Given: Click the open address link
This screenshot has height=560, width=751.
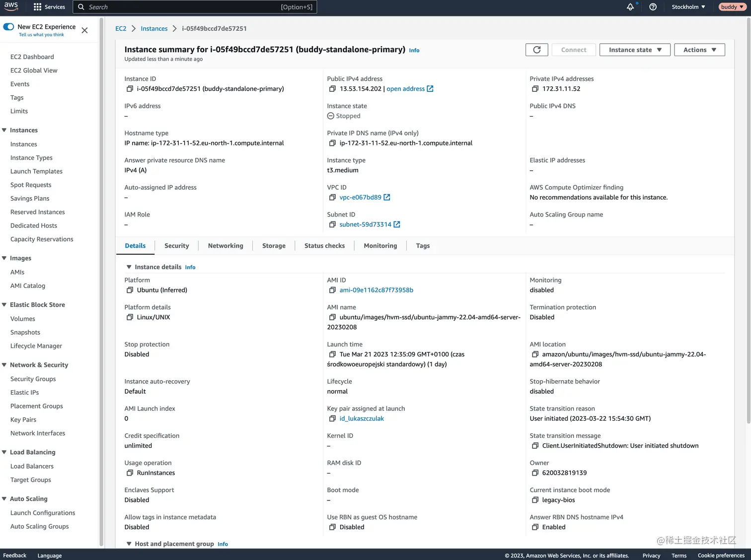Looking at the screenshot, I should pos(406,89).
